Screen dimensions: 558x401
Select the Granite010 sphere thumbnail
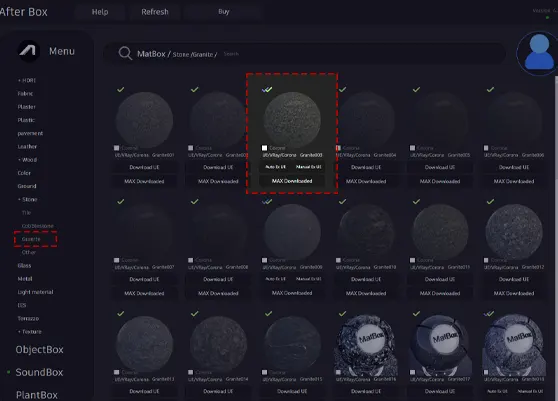(366, 232)
